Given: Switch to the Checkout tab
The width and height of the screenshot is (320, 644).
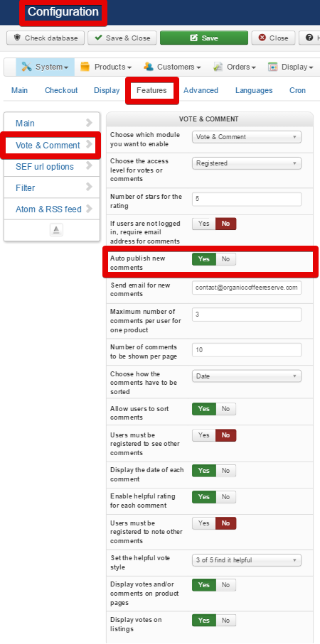Looking at the screenshot, I should [x=61, y=90].
